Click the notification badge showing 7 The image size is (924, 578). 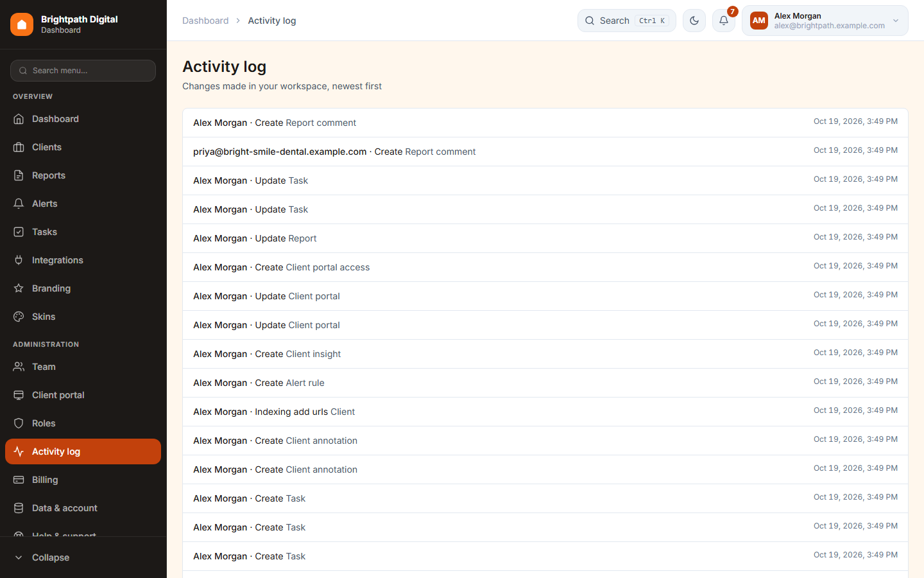point(732,12)
